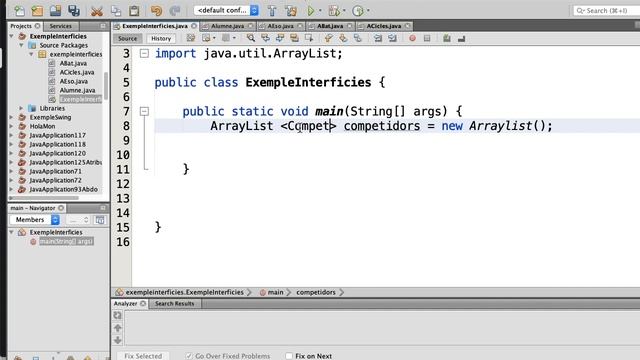
Task: Click the Cut scissors icon
Action: [x=97, y=11]
